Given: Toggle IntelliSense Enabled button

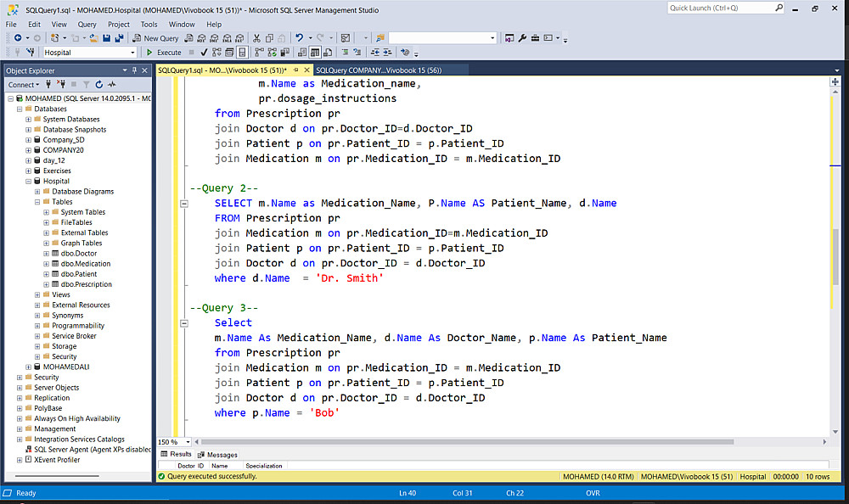Looking at the screenshot, I should (x=242, y=53).
